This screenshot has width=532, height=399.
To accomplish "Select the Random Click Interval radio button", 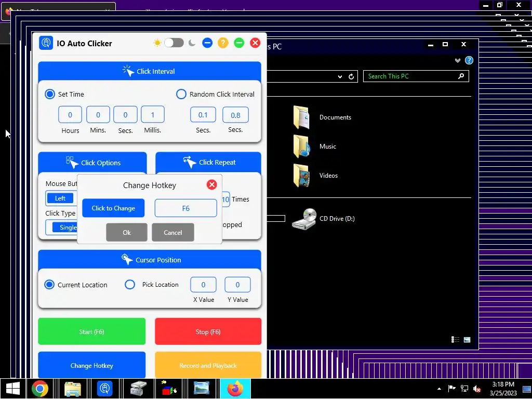I will coord(181,94).
